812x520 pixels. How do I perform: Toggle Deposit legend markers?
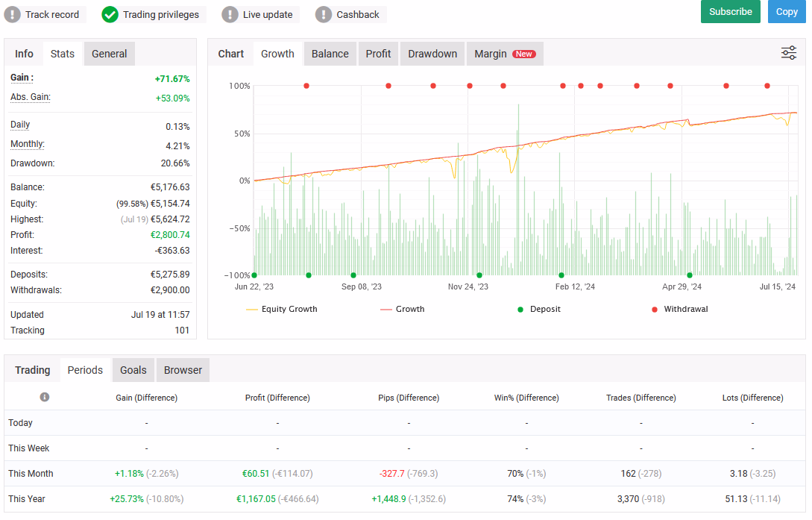pos(539,309)
